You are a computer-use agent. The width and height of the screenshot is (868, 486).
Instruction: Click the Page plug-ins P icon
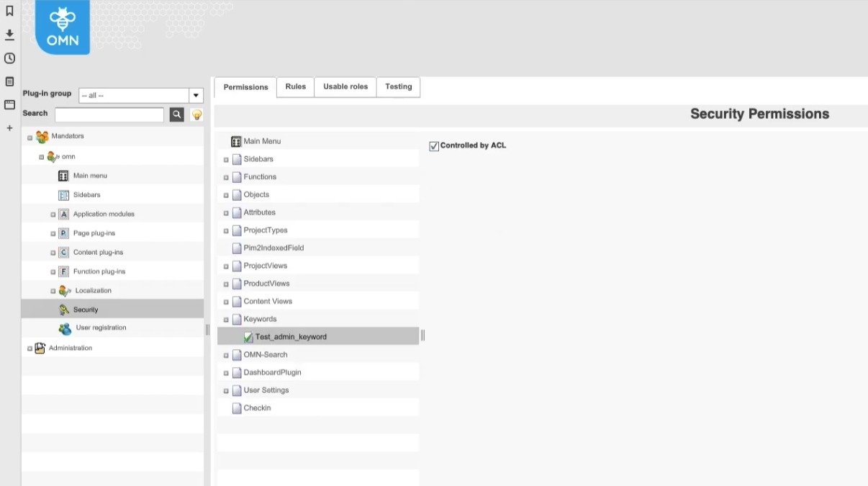(x=63, y=233)
